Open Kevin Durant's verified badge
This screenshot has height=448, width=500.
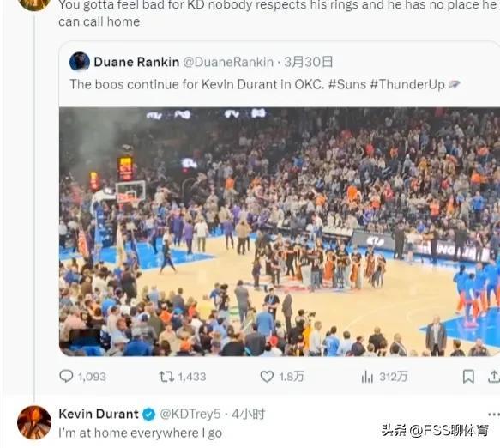(x=148, y=415)
